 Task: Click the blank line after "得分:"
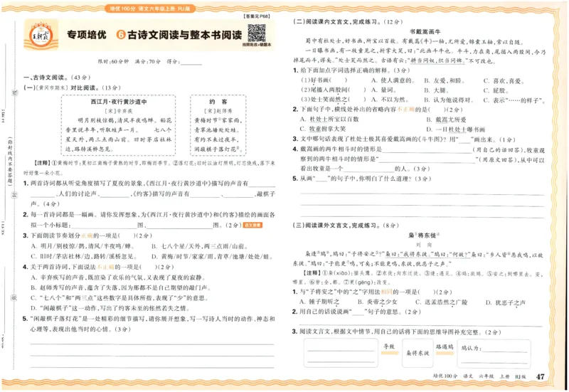click(x=191, y=63)
